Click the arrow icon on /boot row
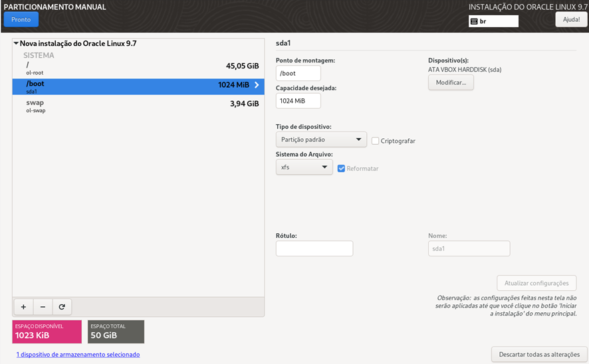Screen dimensions: 589x364 [x=257, y=85]
